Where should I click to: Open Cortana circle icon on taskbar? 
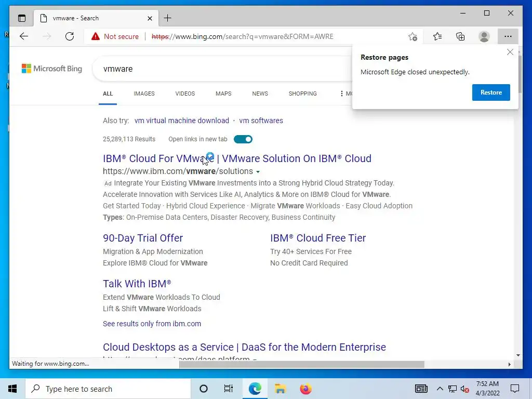(204, 389)
